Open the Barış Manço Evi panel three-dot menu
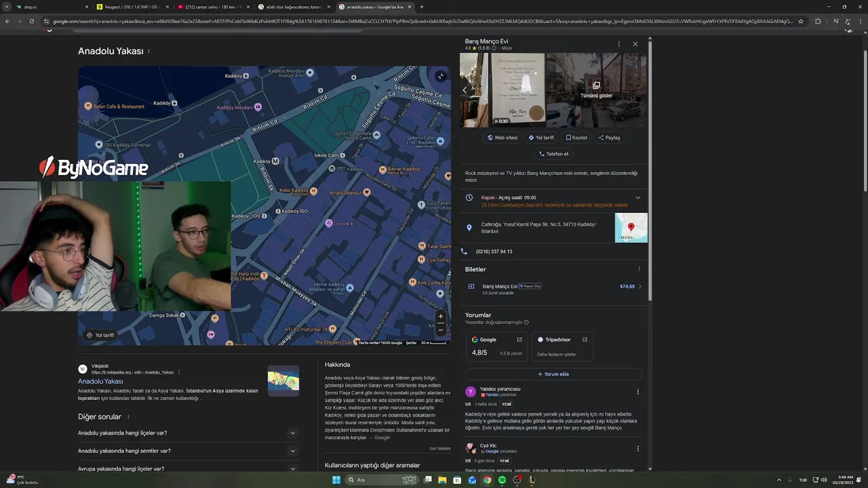The image size is (868, 488). pos(618,44)
